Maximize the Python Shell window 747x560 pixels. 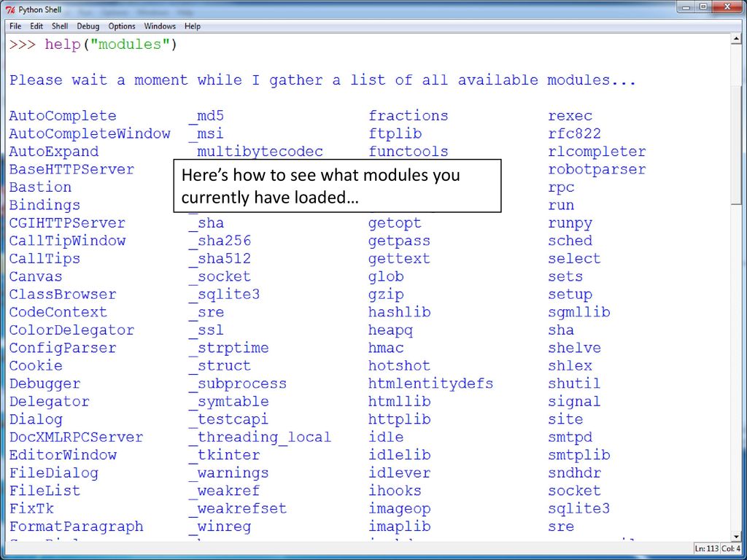point(704,7)
